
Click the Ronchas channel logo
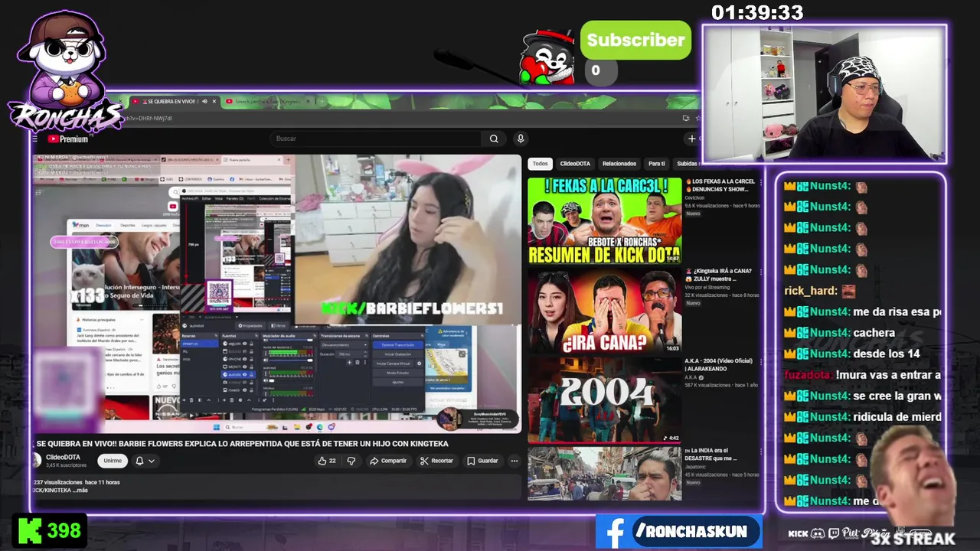[x=64, y=73]
